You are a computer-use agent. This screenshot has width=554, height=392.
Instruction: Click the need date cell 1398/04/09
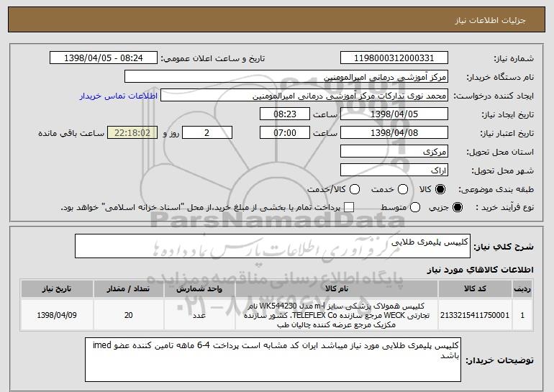(x=57, y=315)
